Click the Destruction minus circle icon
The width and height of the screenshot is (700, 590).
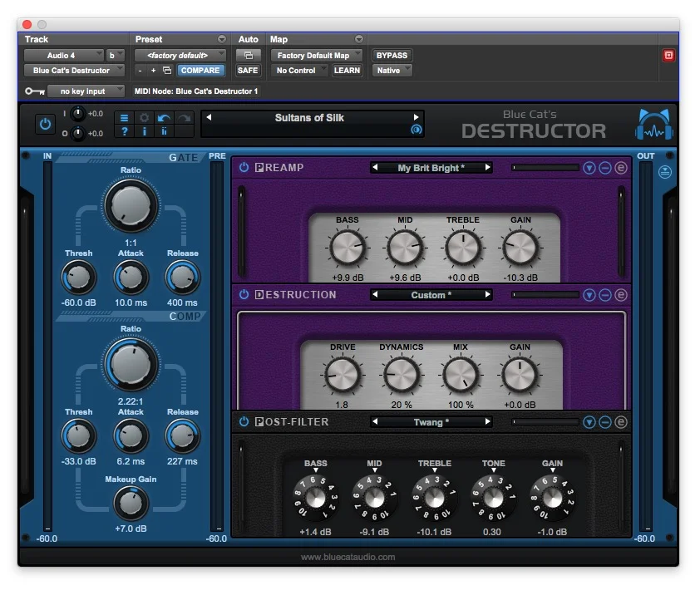605,295
